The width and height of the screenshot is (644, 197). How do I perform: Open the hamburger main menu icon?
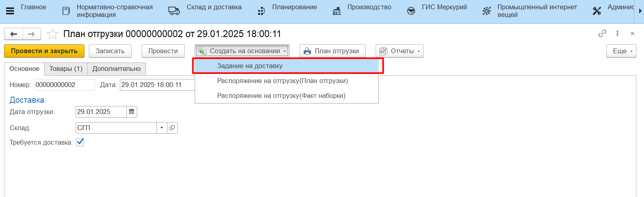[10, 11]
